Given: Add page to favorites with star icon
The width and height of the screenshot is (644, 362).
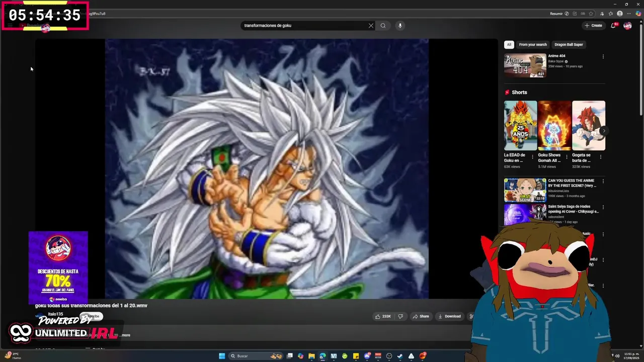Looking at the screenshot, I should tap(591, 14).
